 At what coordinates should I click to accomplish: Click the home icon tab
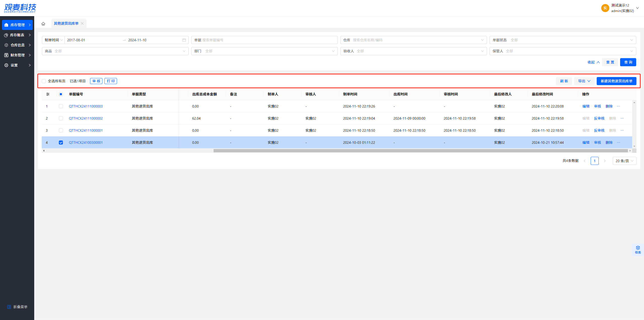(43, 24)
